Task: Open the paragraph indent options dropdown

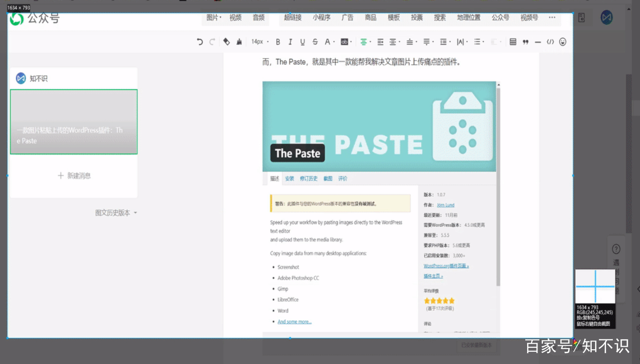Action: coord(395,42)
